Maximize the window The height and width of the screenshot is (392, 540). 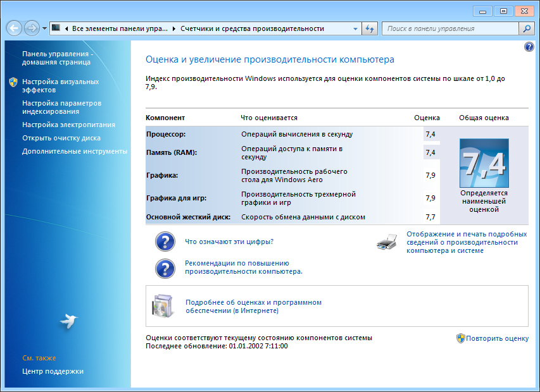503,11
